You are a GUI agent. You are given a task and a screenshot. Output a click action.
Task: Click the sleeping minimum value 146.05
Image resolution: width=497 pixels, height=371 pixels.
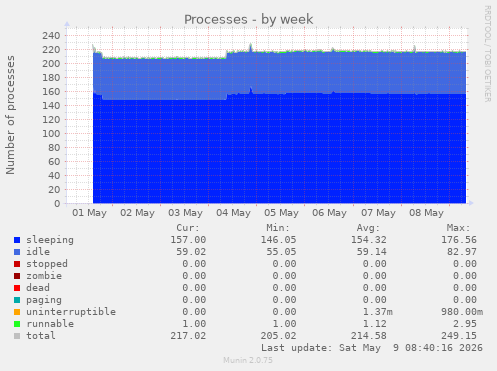point(278,240)
